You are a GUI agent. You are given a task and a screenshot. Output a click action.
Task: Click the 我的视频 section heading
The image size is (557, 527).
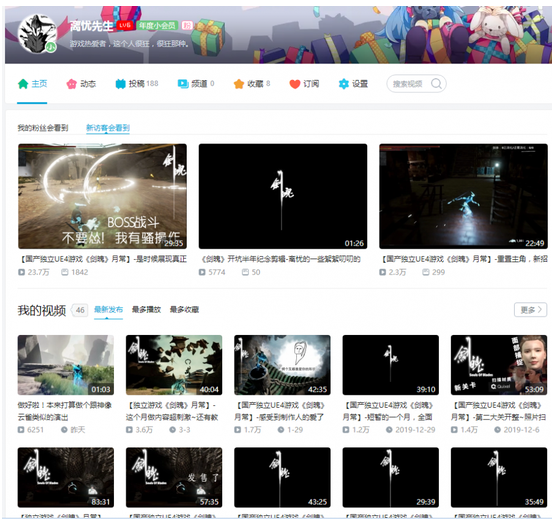tap(42, 310)
